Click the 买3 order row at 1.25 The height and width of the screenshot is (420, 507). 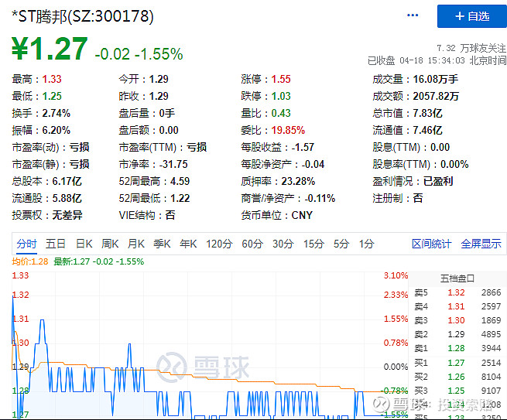pyautogui.click(x=457, y=391)
